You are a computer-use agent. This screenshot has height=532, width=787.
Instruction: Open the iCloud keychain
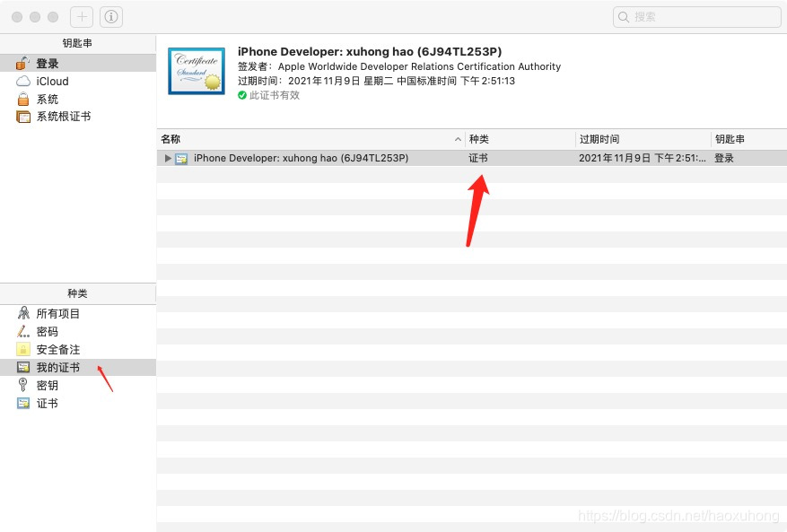tap(78, 82)
